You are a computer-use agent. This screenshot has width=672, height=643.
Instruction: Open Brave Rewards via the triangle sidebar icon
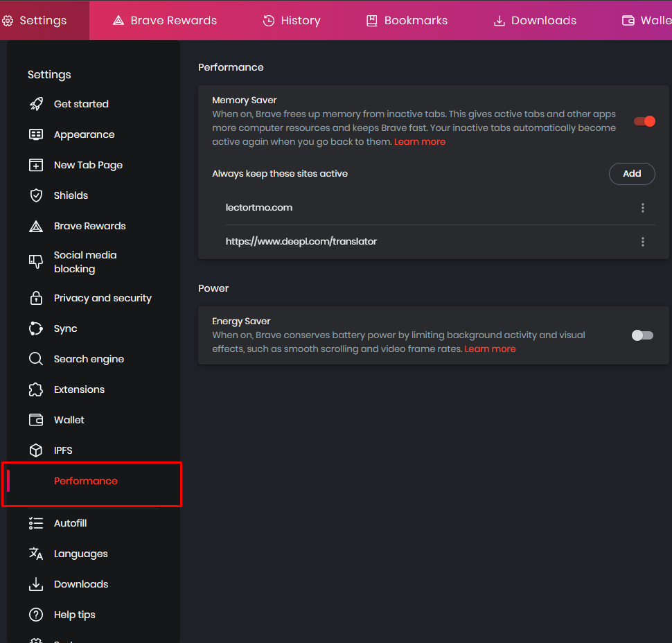click(36, 226)
